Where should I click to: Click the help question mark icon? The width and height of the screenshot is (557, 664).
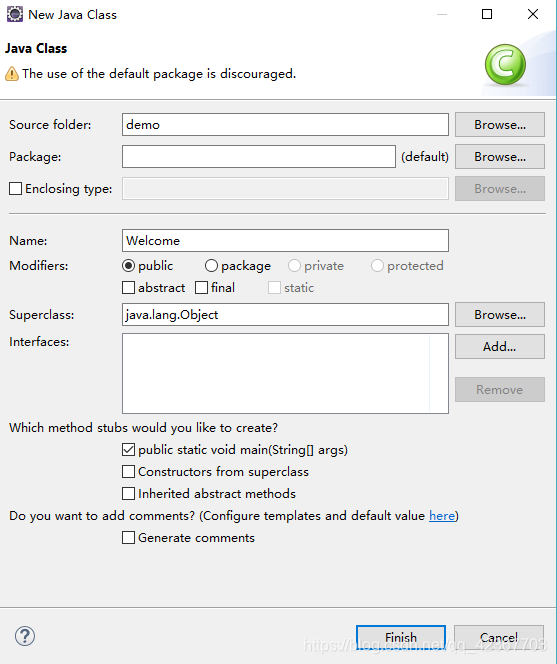pos(25,636)
